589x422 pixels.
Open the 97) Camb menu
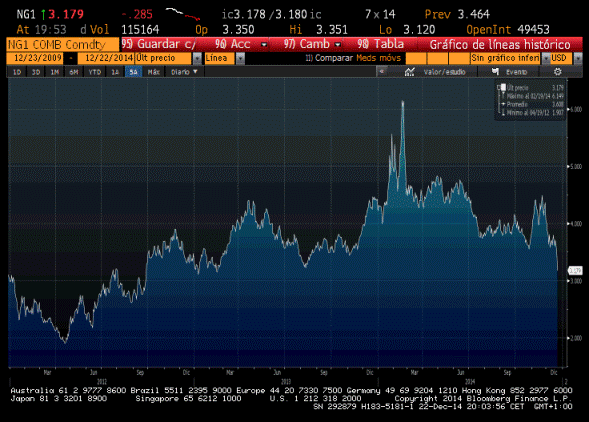click(312, 44)
